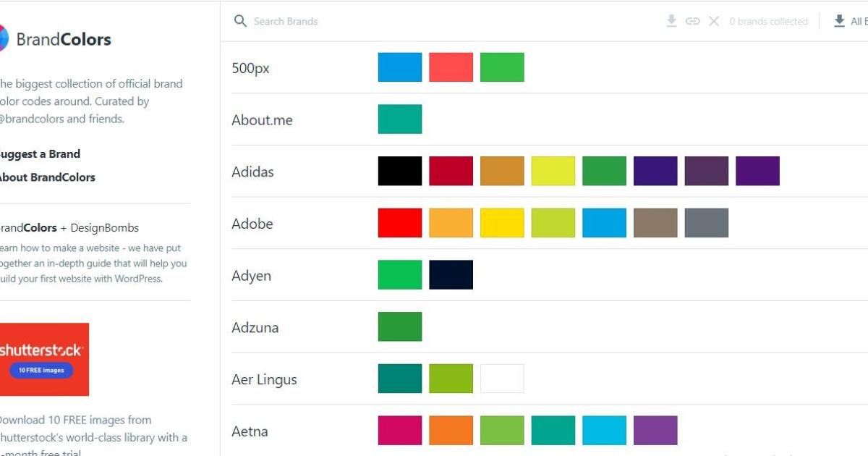
Task: Click the share link chain icon
Action: pyautogui.click(x=693, y=21)
